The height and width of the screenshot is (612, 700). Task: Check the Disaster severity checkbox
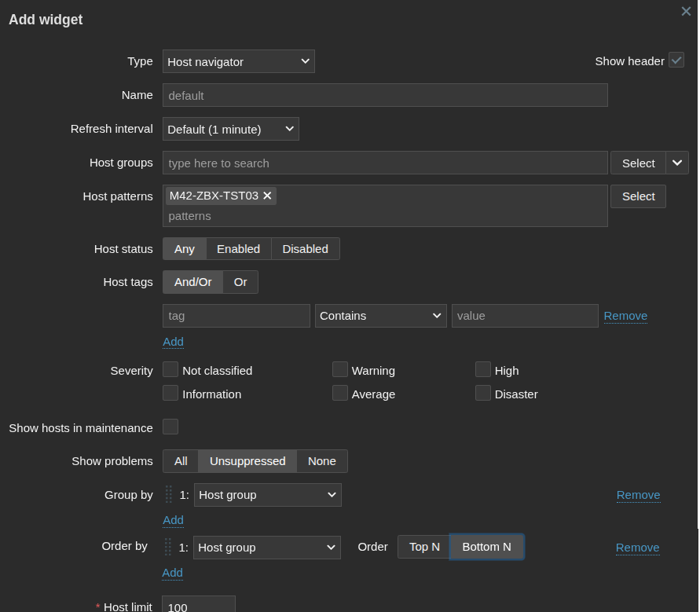pos(482,394)
